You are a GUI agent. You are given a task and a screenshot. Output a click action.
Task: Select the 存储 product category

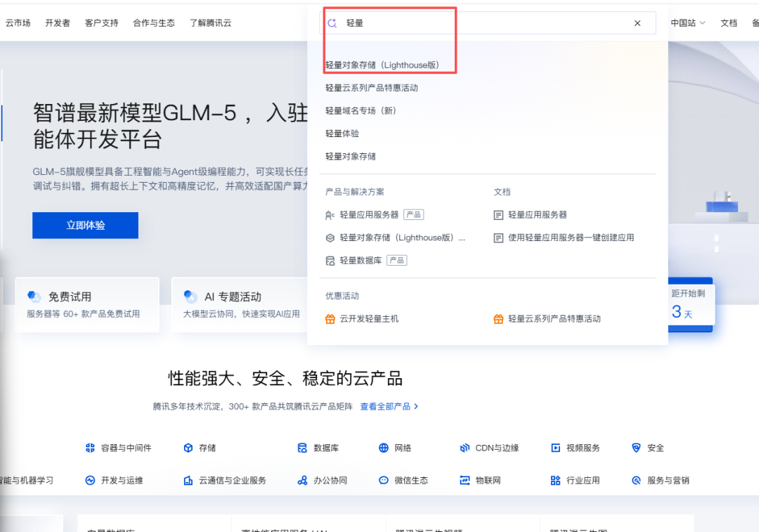(x=200, y=448)
